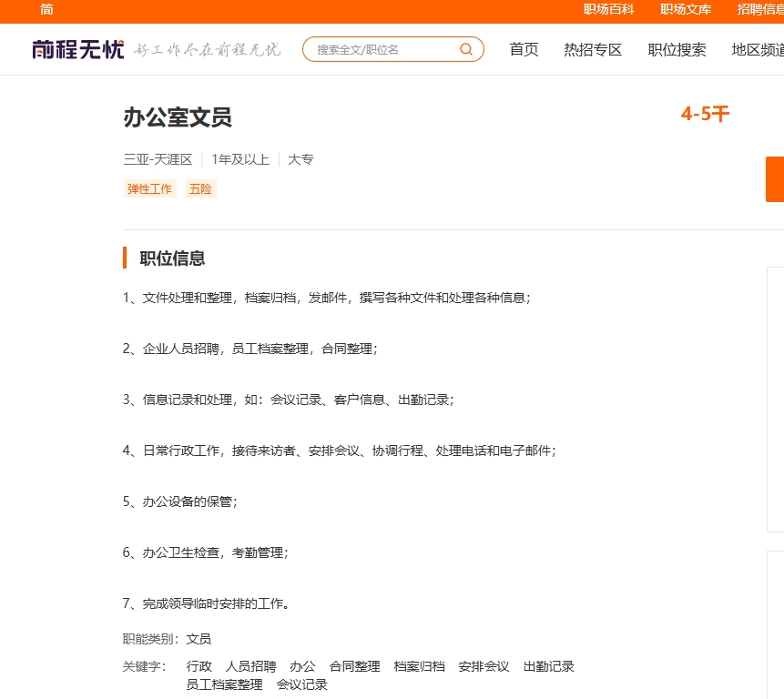Click the search magnifier icon

(x=465, y=49)
